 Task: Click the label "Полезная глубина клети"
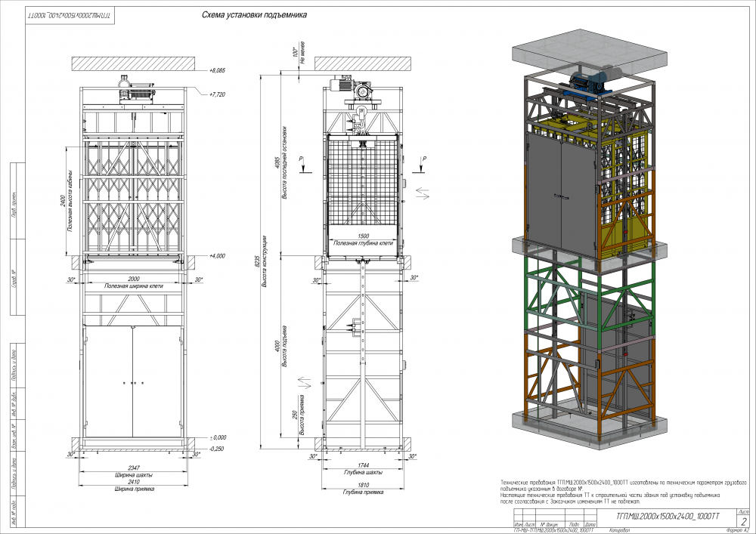tap(364, 243)
